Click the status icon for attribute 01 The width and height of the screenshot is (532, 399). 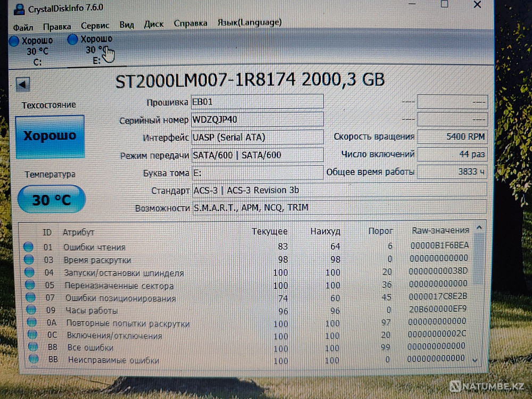[29, 247]
